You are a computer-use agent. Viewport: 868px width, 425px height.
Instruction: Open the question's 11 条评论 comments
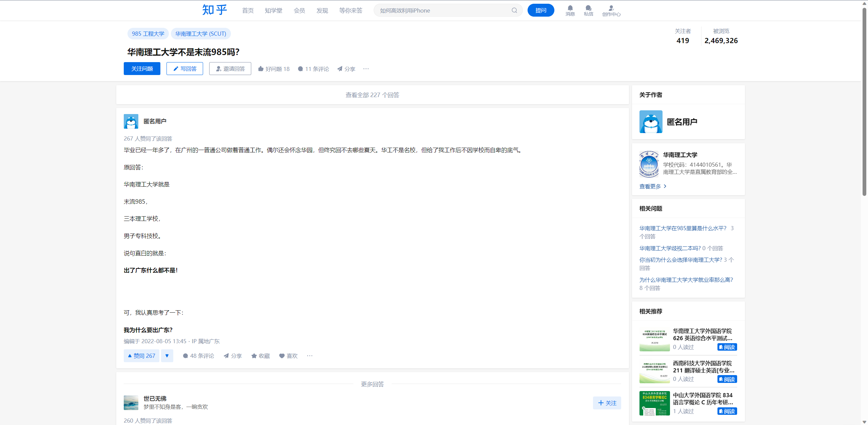(313, 69)
